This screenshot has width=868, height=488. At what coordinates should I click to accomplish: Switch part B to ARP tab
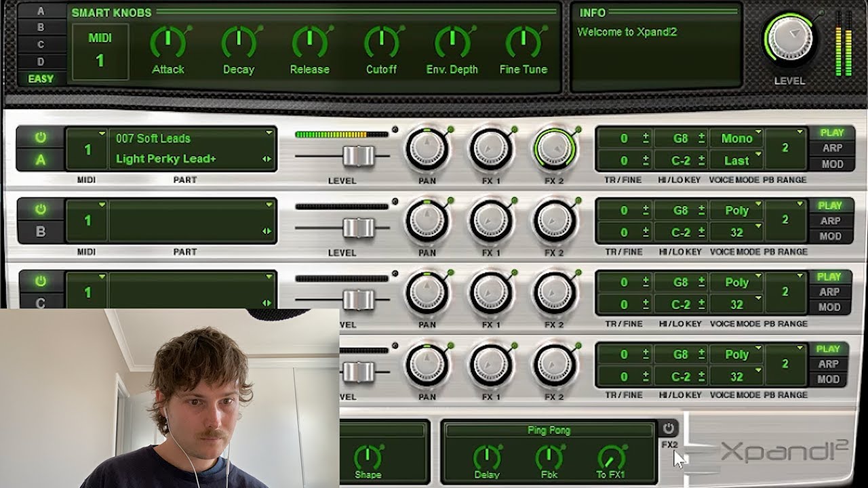tap(831, 221)
